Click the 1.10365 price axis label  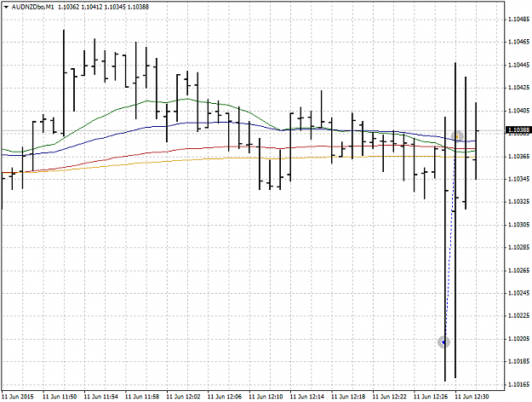(519, 157)
